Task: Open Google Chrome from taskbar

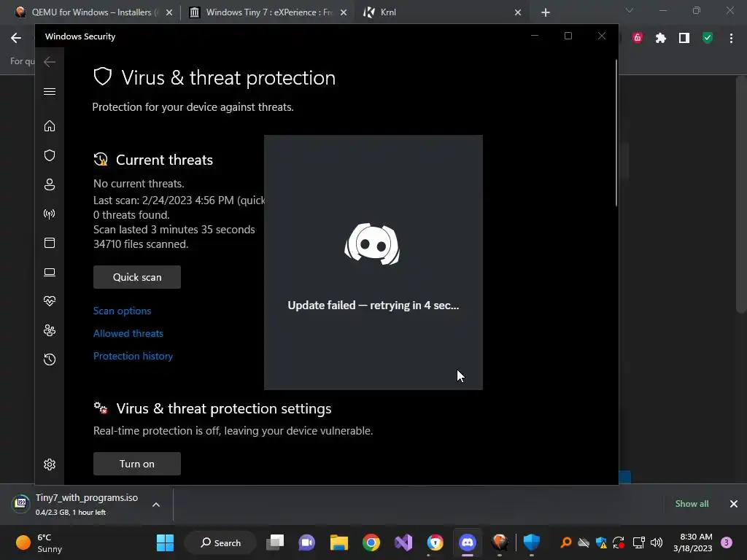Action: click(x=371, y=542)
